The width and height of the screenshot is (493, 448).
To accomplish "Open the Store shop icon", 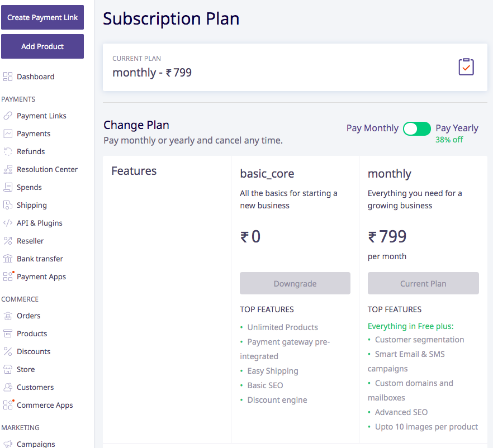I will click(x=8, y=369).
